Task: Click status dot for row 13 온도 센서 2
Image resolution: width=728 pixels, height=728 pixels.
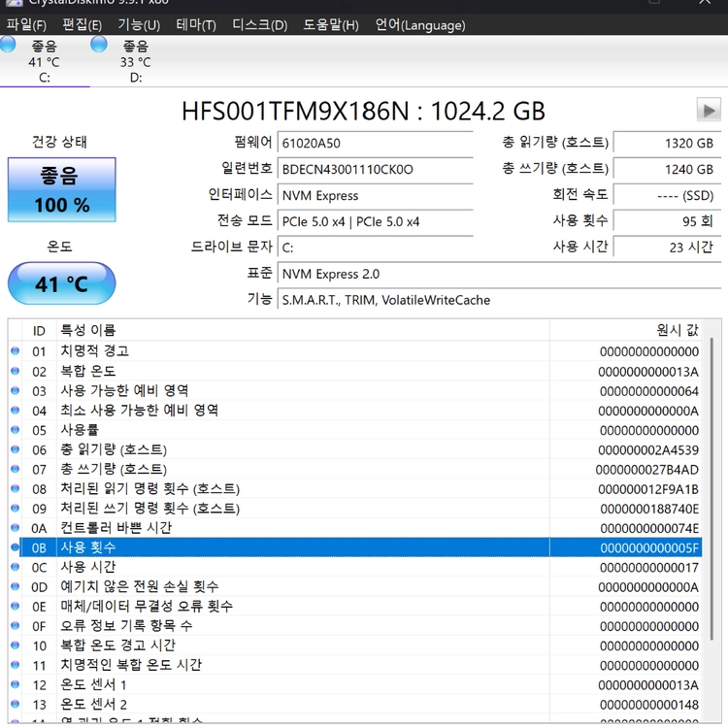Action: 15,704
